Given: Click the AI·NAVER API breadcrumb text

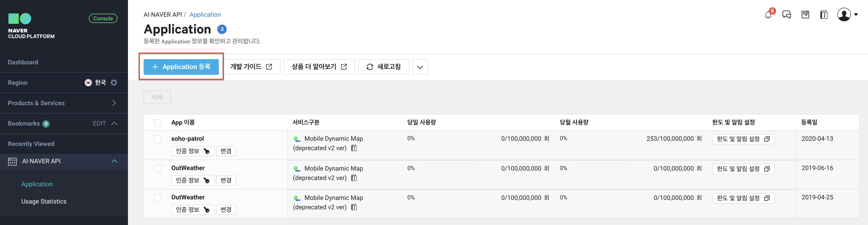Looking at the screenshot, I should [163, 15].
